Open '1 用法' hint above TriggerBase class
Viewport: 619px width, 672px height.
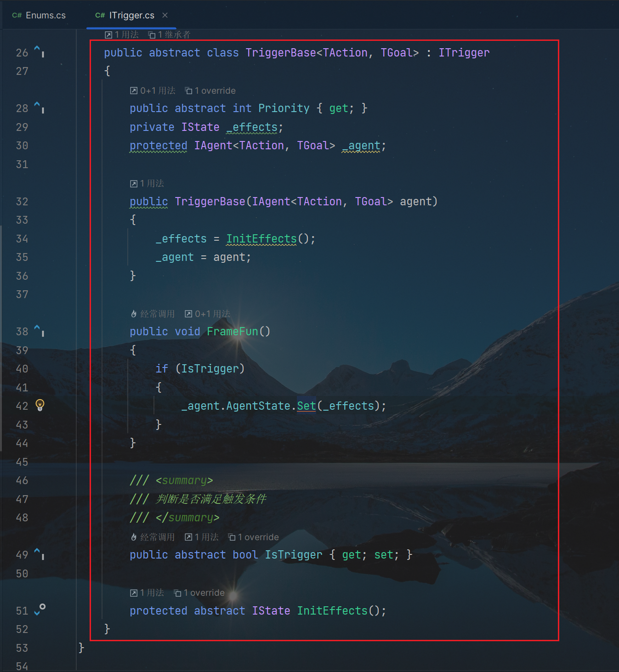tap(122, 34)
